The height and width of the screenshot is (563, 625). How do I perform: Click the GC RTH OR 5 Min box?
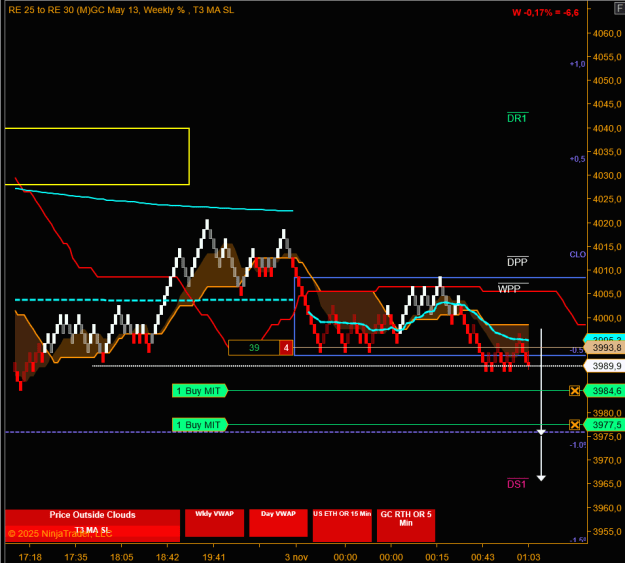click(x=406, y=525)
